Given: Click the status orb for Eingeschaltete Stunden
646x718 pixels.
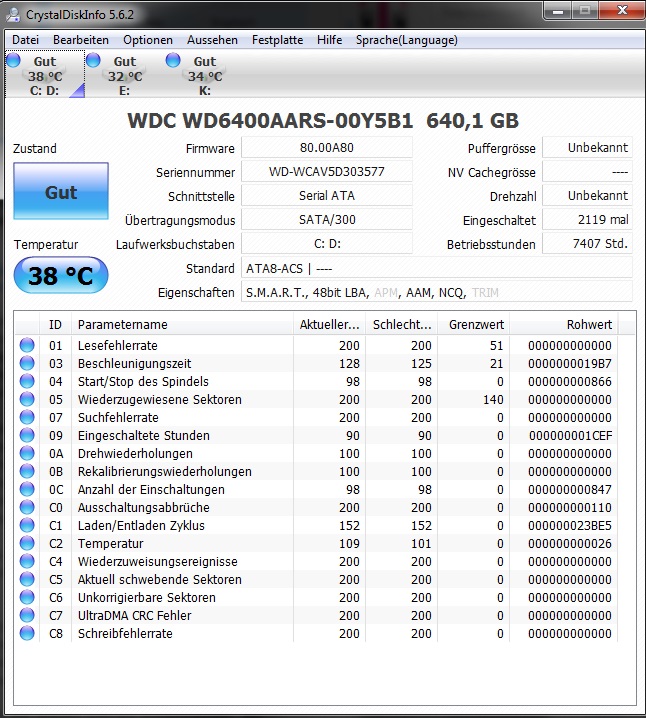Looking at the screenshot, I should coord(27,435).
